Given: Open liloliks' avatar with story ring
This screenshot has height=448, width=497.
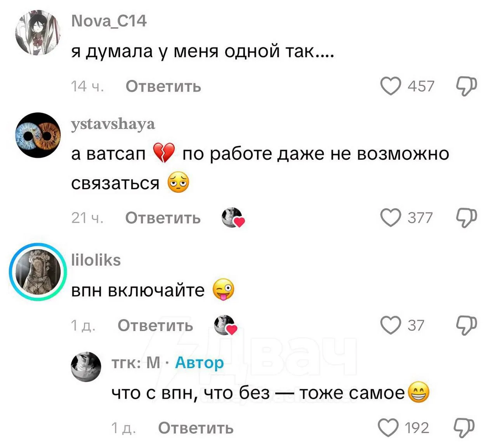Looking at the screenshot, I should pyautogui.click(x=38, y=272).
